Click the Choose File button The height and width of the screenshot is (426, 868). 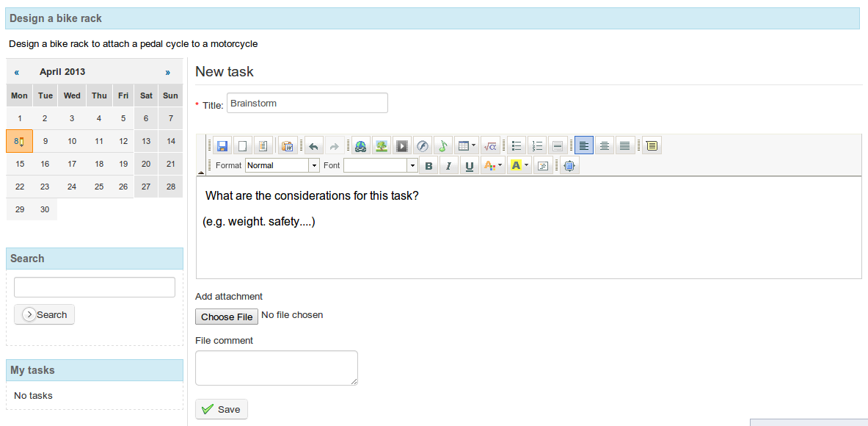pos(227,317)
